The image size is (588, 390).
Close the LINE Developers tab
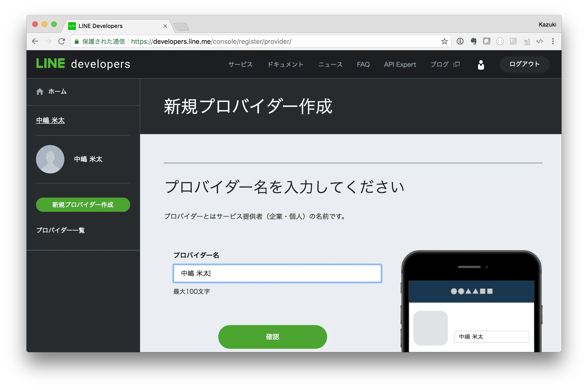pyautogui.click(x=165, y=26)
